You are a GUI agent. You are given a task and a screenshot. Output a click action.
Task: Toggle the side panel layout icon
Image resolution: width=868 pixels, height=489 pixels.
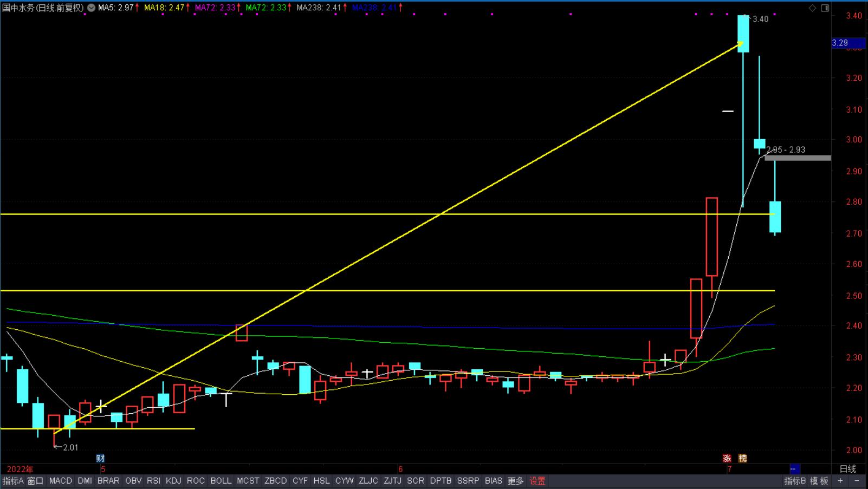pyautogui.click(x=825, y=8)
